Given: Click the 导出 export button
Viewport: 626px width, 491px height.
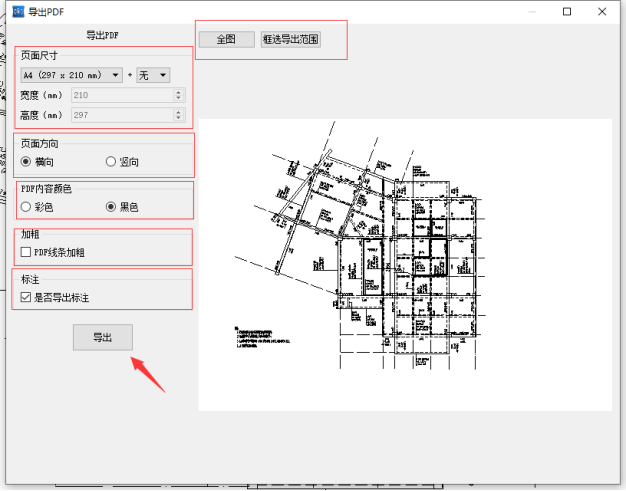Looking at the screenshot, I should (x=103, y=337).
